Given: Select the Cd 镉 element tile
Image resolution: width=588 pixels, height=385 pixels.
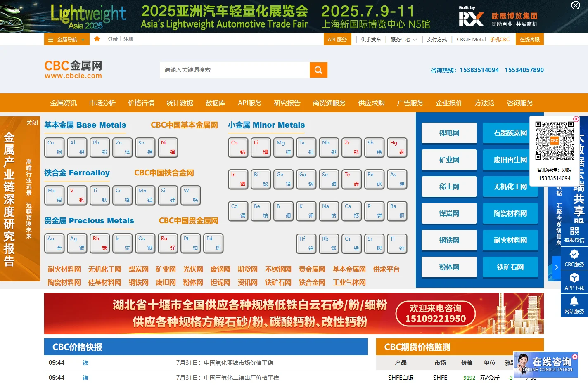Looking at the screenshot, I should coord(238,211).
